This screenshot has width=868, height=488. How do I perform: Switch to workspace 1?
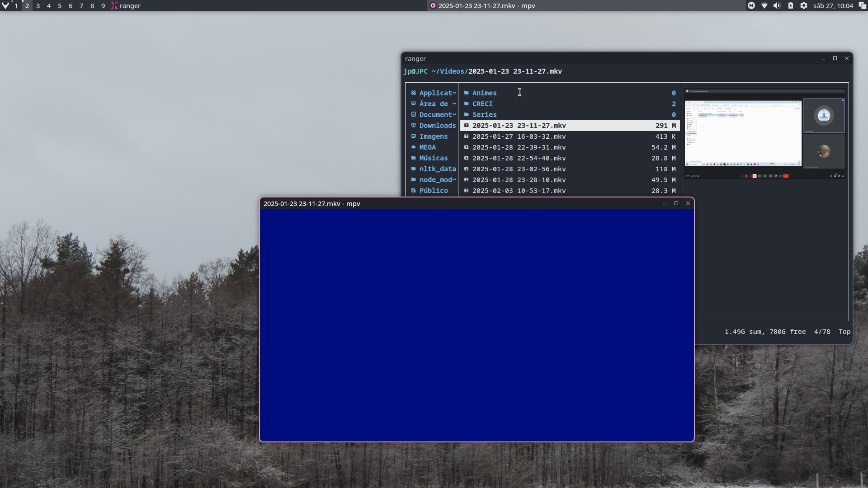tap(16, 6)
